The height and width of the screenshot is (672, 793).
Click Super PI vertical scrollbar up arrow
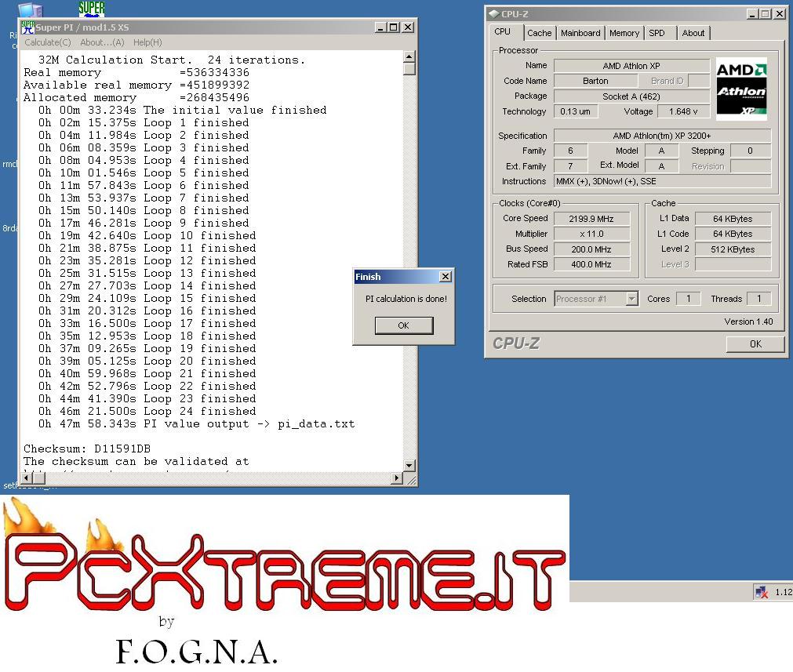click(409, 56)
